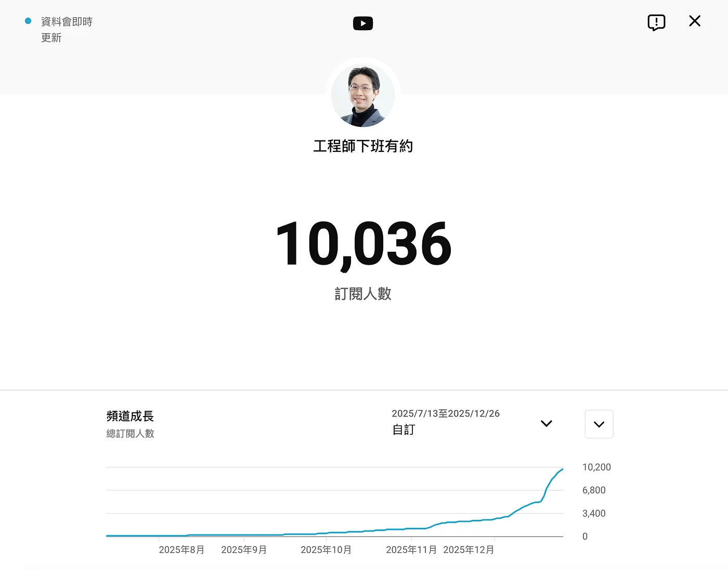
Task: Click the peak of the growth line
Action: coord(563,469)
